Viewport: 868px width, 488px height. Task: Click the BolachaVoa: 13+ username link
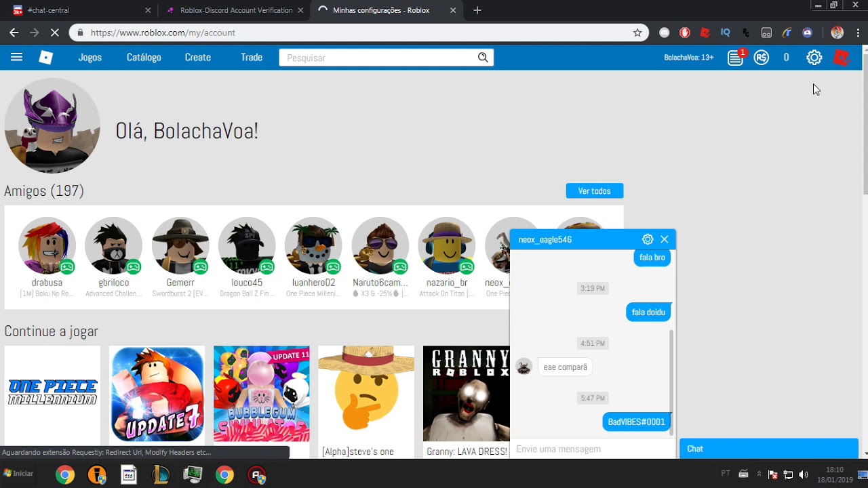689,58
